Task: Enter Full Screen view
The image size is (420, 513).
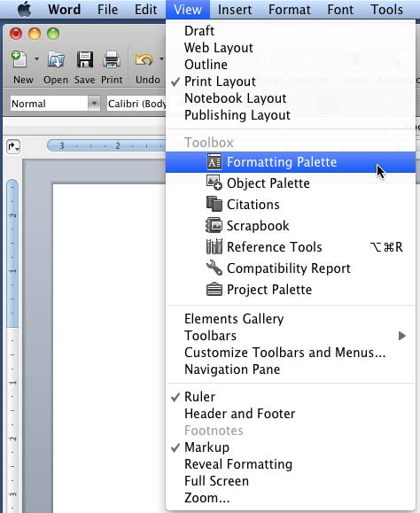Action: click(x=291, y=481)
